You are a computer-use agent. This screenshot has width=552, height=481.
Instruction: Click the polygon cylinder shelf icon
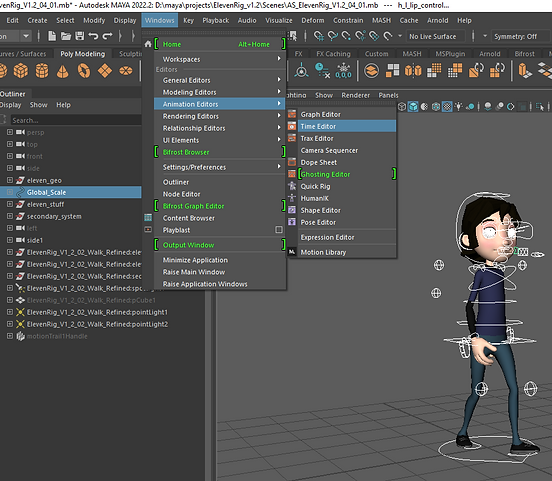click(42, 70)
